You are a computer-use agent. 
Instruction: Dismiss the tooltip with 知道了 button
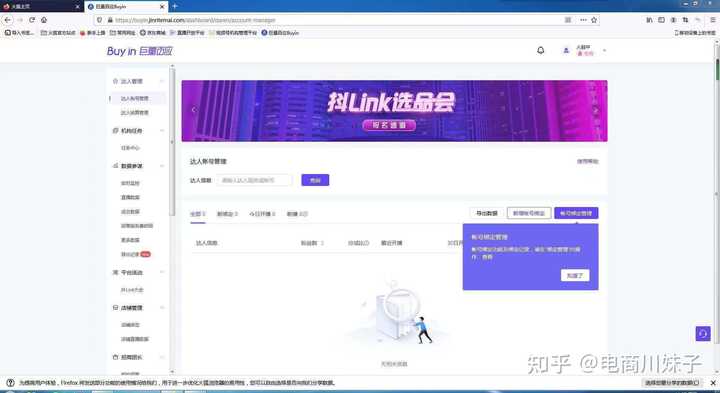(x=575, y=275)
